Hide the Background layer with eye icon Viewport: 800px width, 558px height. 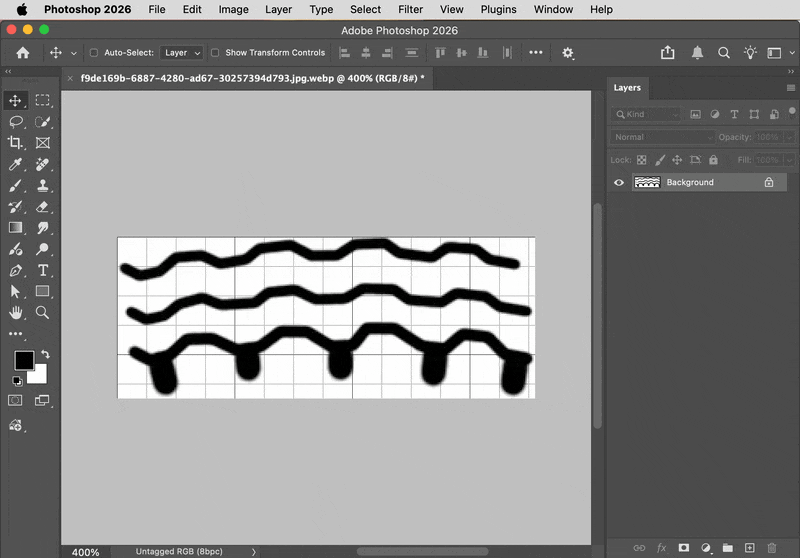click(619, 183)
